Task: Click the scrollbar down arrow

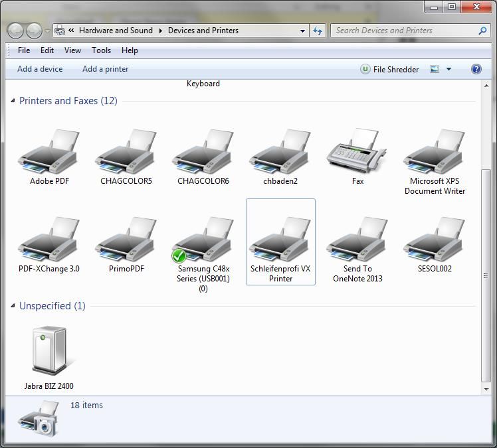Action: [x=486, y=390]
